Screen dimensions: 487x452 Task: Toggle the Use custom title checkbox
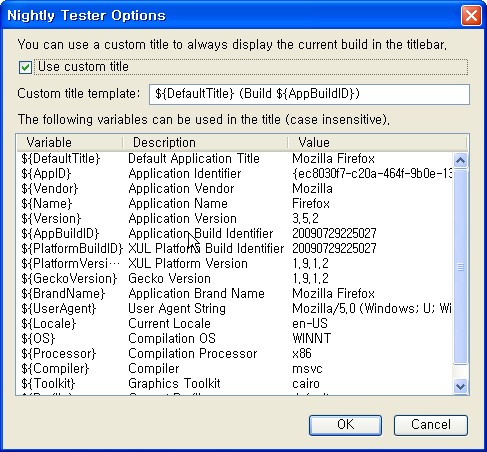coord(25,67)
